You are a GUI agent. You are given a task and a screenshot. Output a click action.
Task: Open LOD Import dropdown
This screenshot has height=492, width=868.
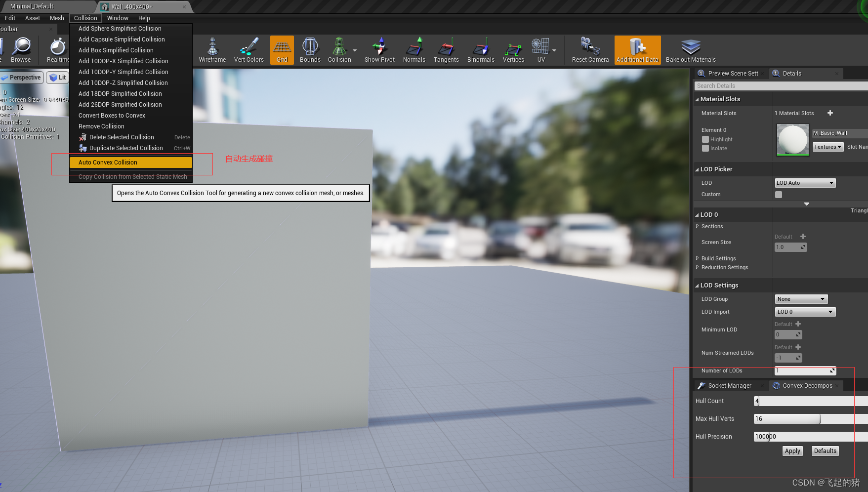pos(805,312)
